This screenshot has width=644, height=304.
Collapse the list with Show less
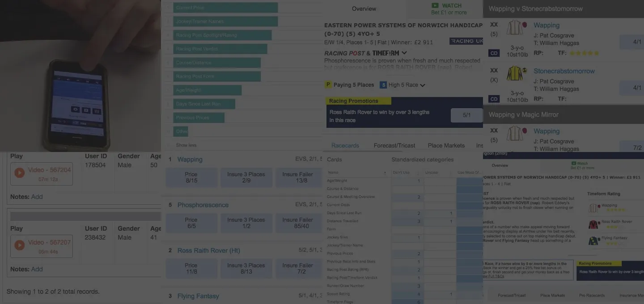[186, 145]
